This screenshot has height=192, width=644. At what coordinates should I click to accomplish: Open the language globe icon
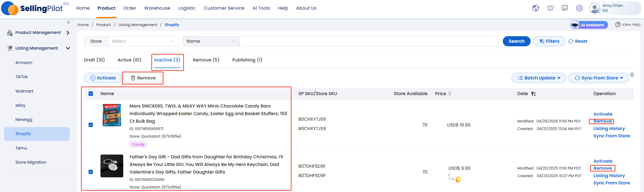pos(535,8)
